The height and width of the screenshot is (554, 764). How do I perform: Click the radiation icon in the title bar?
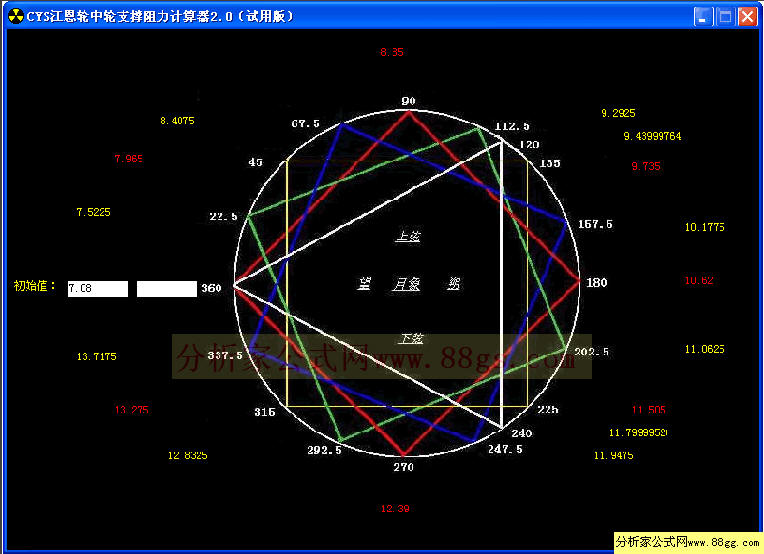pyautogui.click(x=16, y=16)
